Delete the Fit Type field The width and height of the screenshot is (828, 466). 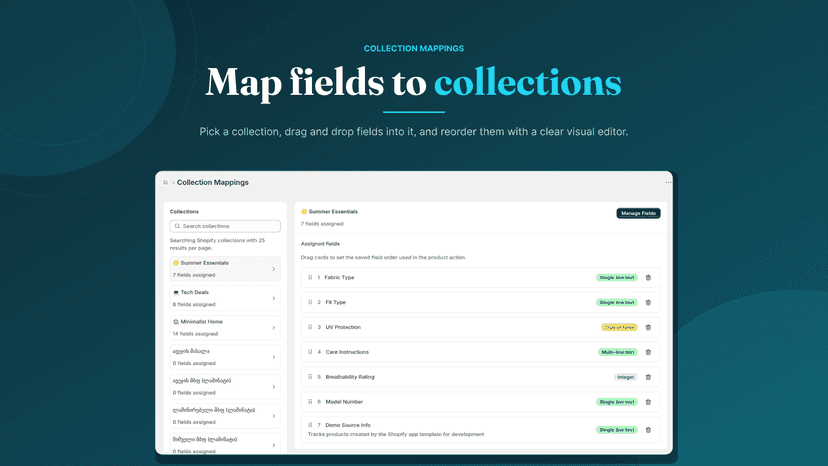click(x=648, y=302)
